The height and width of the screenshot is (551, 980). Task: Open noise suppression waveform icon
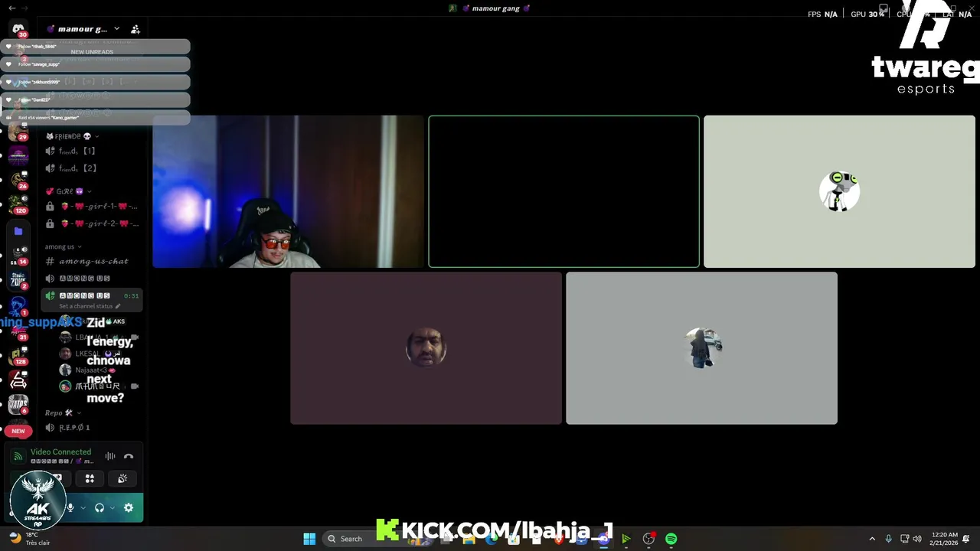[x=110, y=457]
